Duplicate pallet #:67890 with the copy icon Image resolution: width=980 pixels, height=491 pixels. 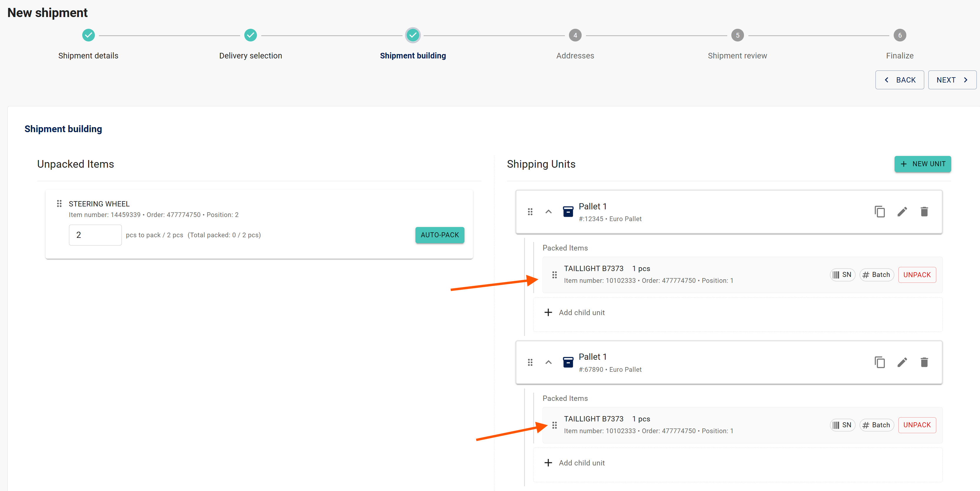tap(879, 362)
